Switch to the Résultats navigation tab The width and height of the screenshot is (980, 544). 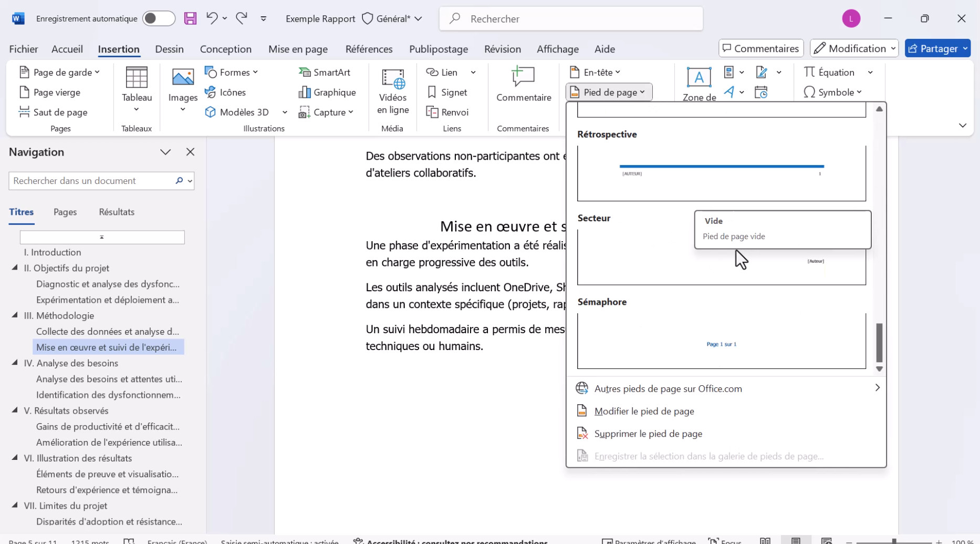117,212
